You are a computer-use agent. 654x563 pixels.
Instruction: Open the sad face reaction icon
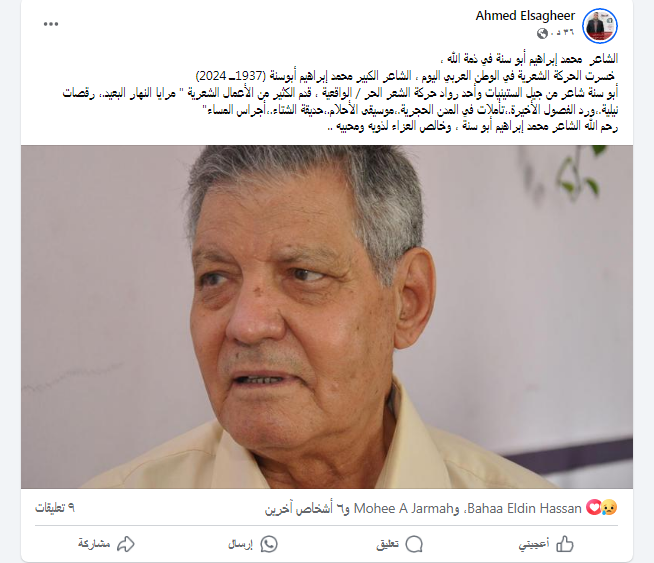point(609,508)
